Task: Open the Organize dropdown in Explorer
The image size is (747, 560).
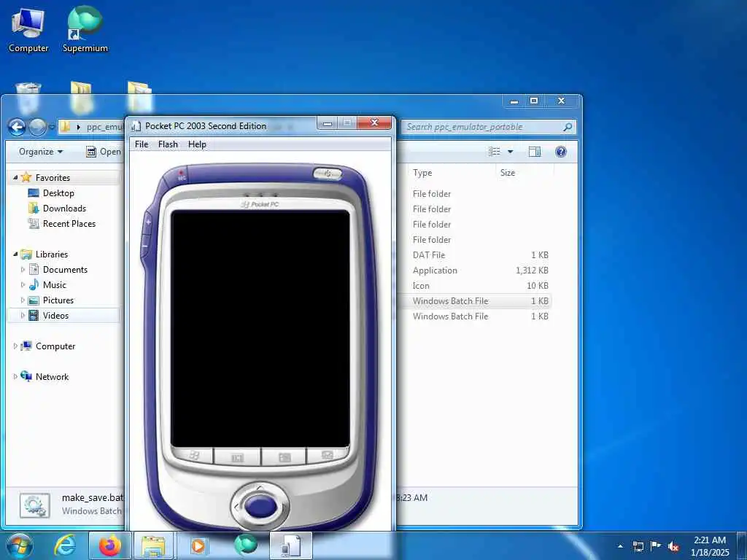Action: pos(41,152)
